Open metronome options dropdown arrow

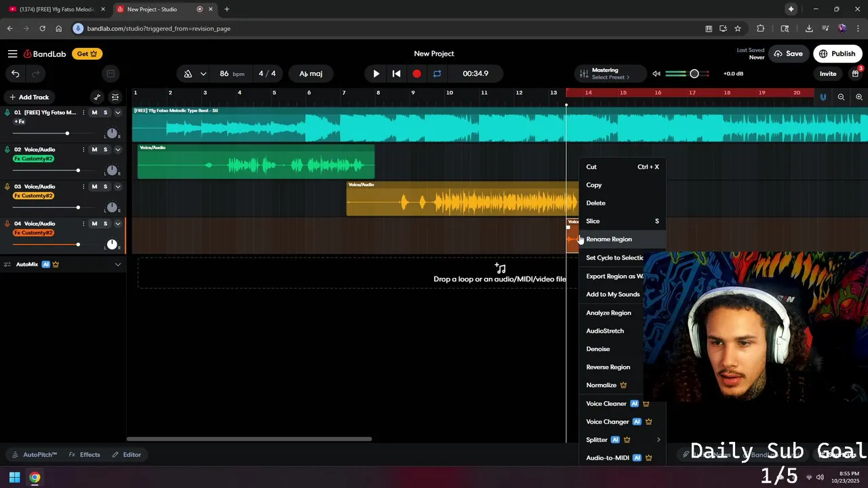pos(203,74)
